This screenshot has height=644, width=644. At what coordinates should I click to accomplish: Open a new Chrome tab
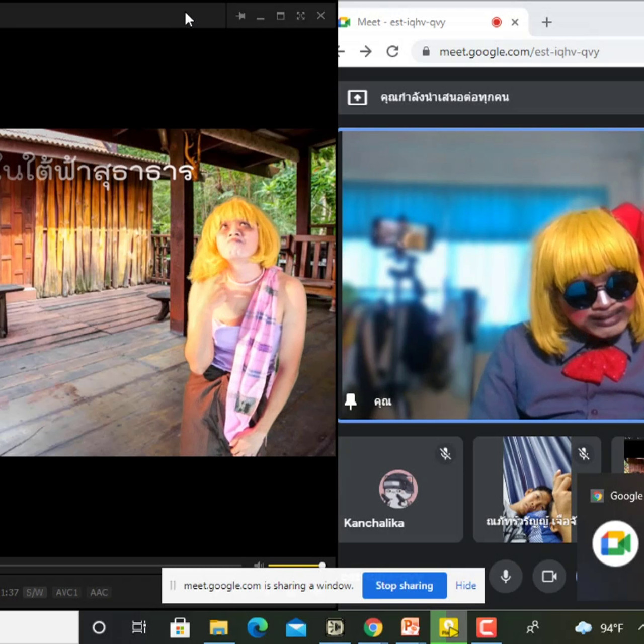547,22
